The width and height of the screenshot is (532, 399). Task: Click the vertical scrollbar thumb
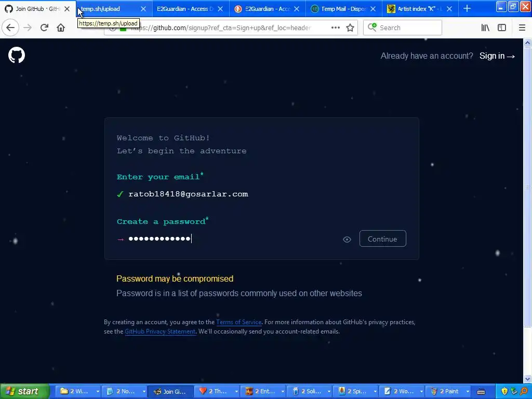pyautogui.click(x=527, y=187)
